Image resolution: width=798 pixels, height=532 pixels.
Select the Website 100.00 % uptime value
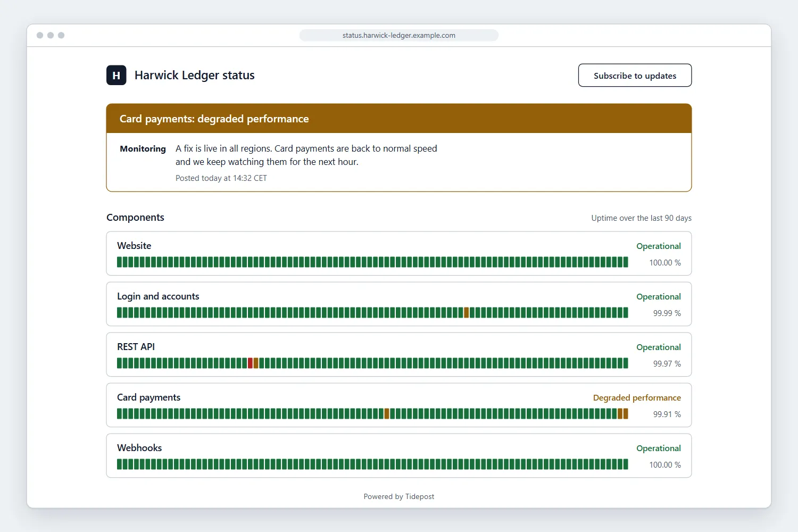665,263
